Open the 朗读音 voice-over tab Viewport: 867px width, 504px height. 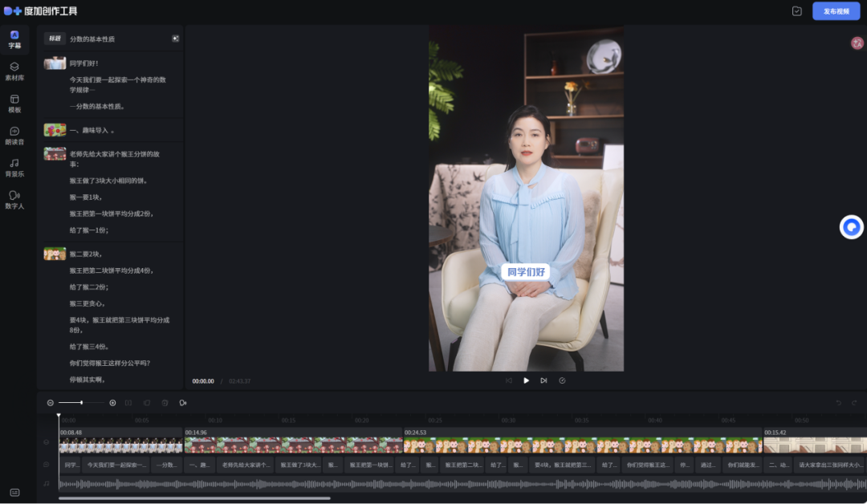(14, 136)
